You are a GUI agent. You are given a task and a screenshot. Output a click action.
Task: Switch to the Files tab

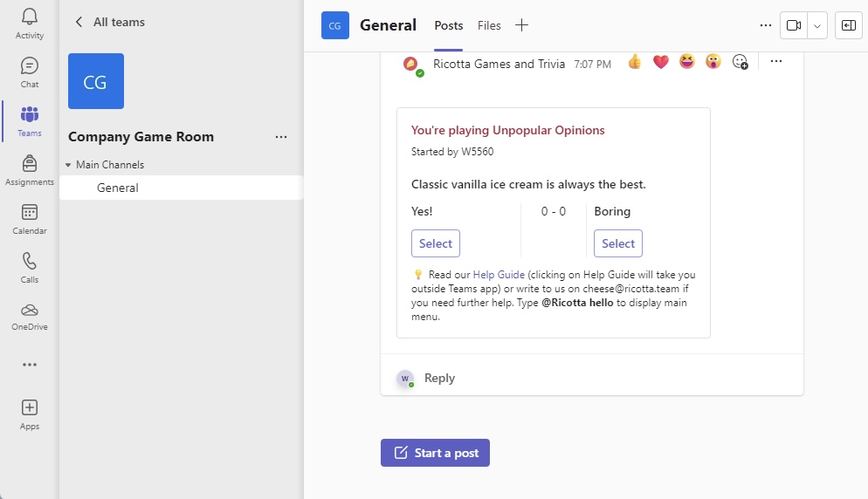[x=489, y=25]
